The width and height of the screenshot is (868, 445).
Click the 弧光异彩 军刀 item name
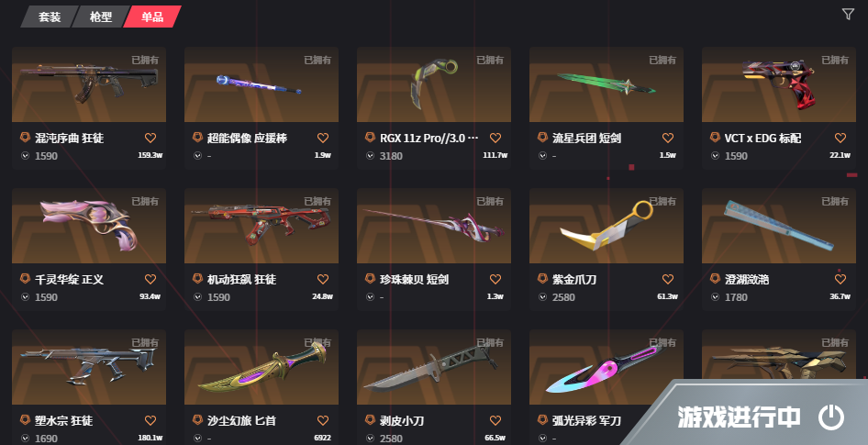[586, 420]
